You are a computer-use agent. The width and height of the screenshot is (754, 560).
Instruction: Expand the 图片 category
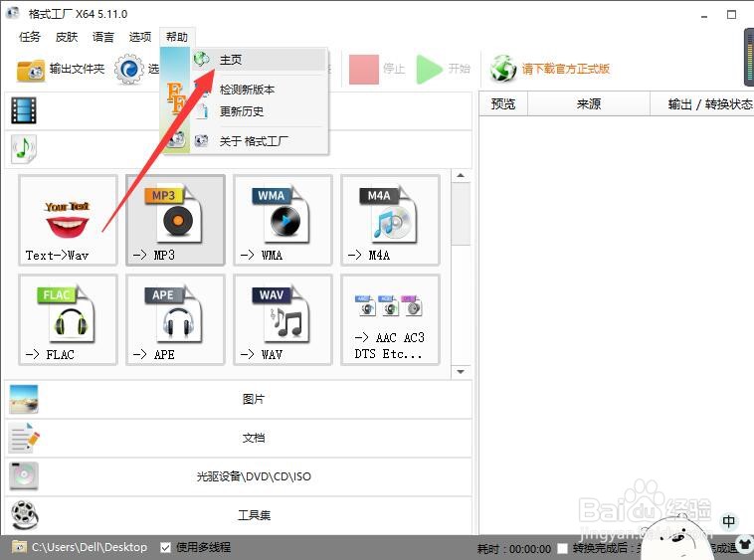click(239, 399)
